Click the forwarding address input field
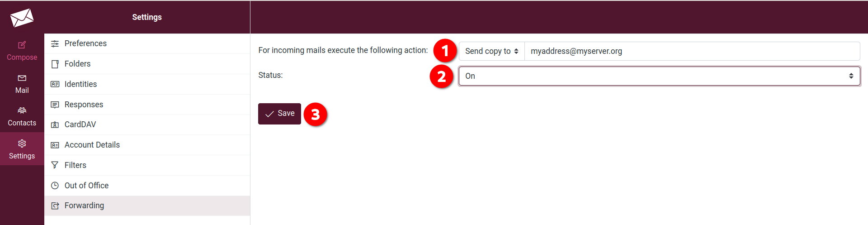 click(x=692, y=51)
